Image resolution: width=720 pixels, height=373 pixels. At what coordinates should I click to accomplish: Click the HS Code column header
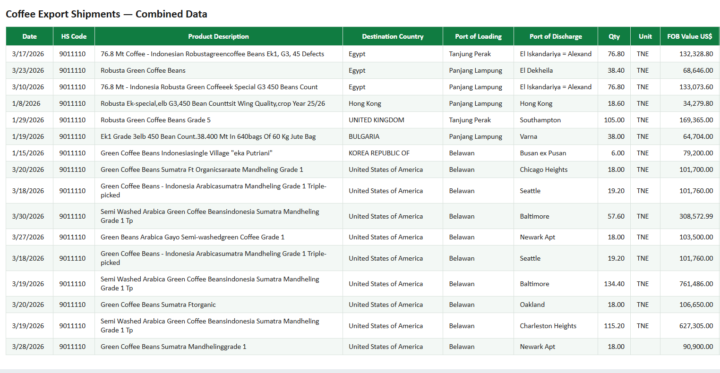[73, 36]
